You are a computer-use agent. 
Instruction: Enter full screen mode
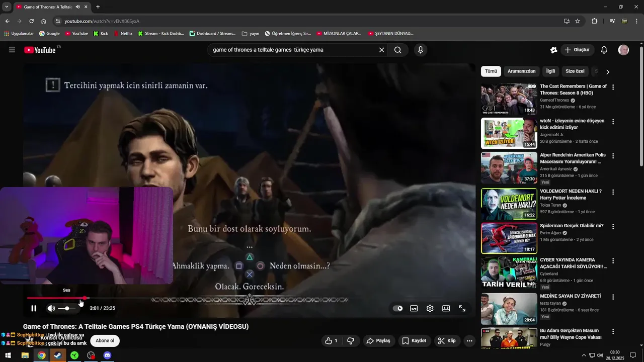point(462,308)
